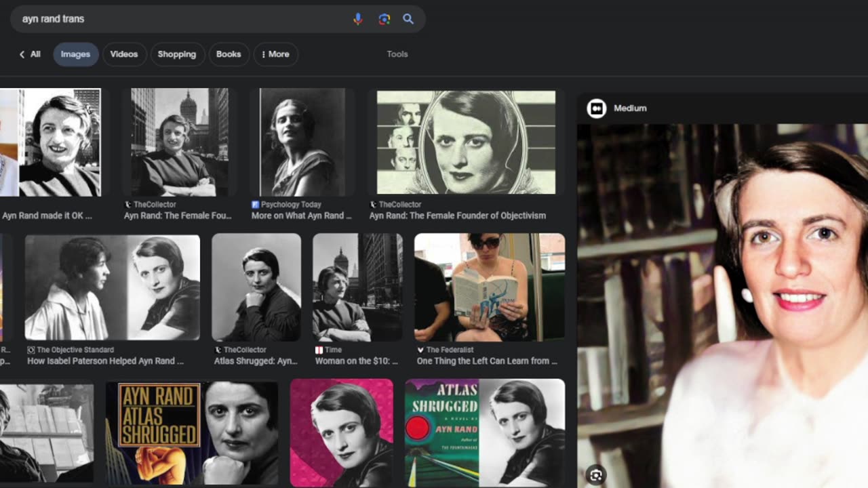Switch to the Videos tab
Screen dimensions: 868x488
[x=124, y=54]
